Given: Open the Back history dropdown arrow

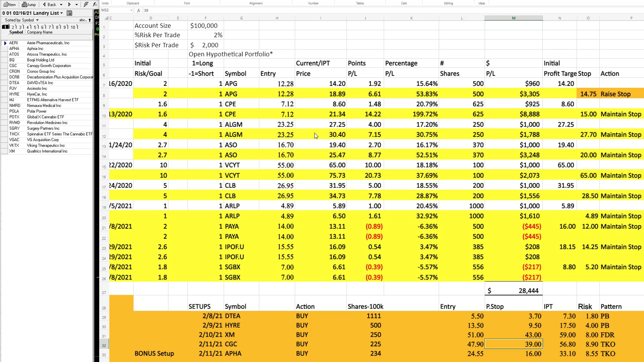Looking at the screenshot, I should 61,5.
